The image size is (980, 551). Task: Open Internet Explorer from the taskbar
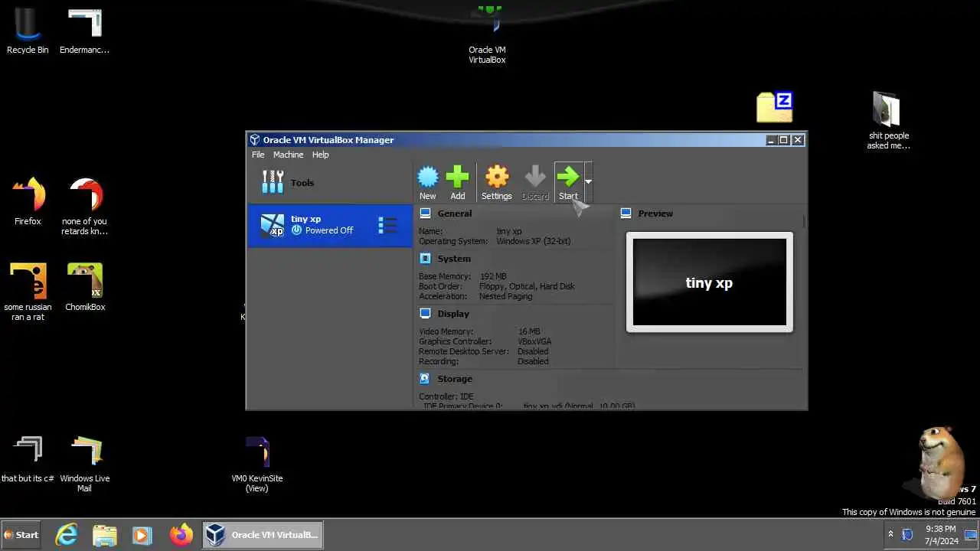pos(67,535)
